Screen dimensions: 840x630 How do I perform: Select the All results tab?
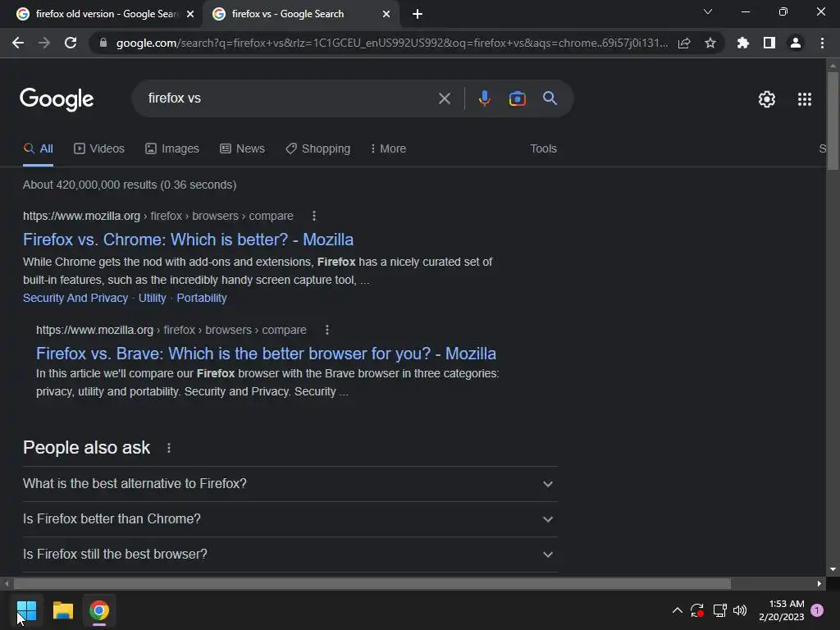[x=38, y=148]
